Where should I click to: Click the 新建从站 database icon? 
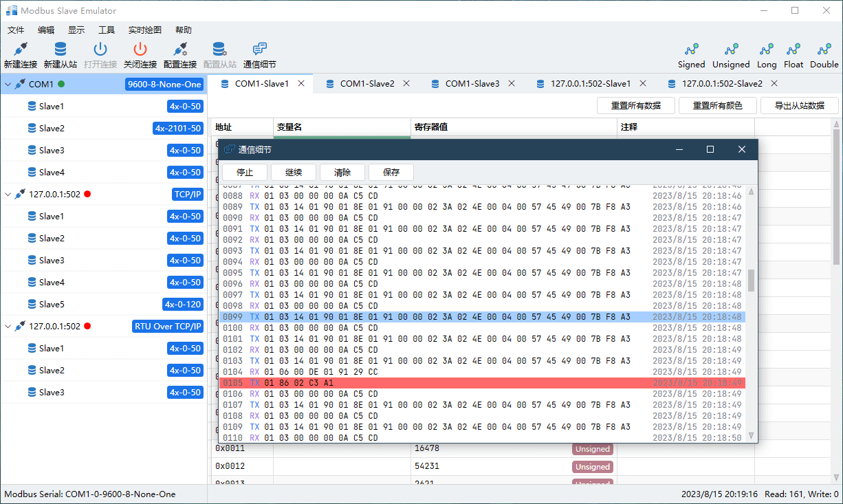pyautogui.click(x=61, y=50)
